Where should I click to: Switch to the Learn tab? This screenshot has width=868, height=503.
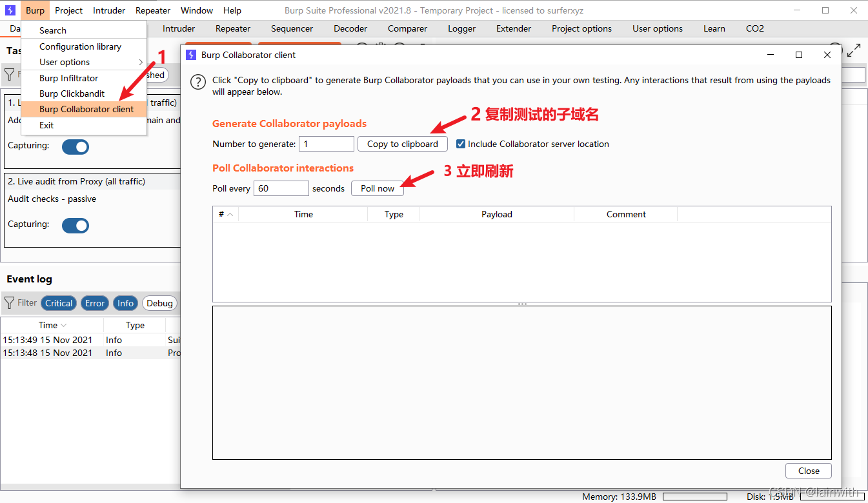(x=714, y=28)
